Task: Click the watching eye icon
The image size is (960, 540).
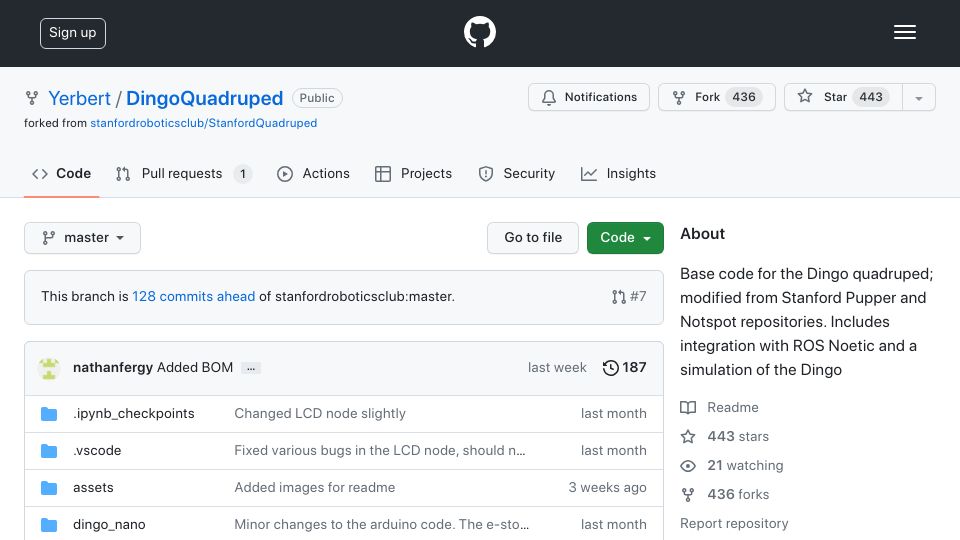Action: coord(688,466)
